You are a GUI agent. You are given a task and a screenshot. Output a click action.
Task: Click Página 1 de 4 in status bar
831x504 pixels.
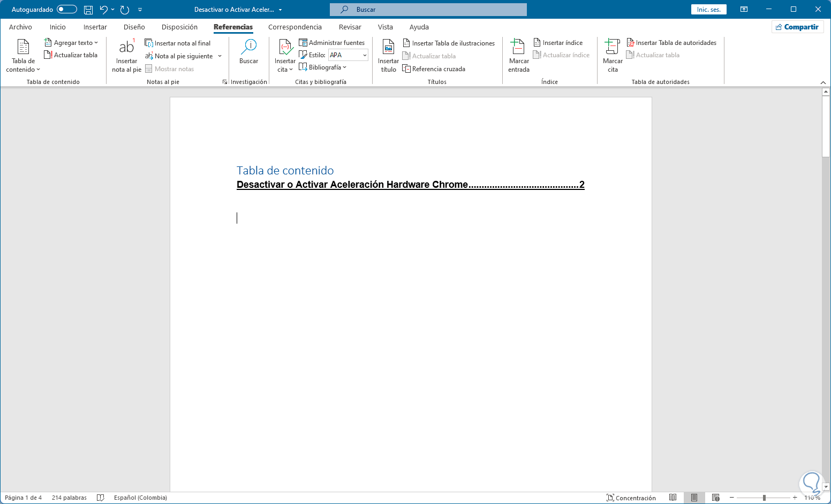click(24, 498)
